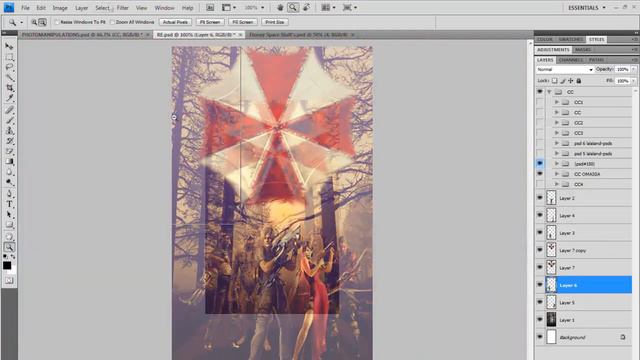Select the Move tool
The image size is (640, 360).
point(9,47)
